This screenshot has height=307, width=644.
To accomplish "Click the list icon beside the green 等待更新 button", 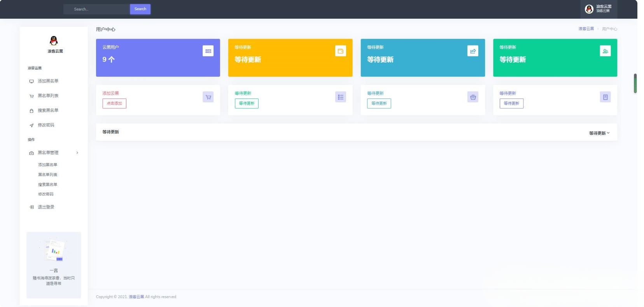I will click(341, 97).
